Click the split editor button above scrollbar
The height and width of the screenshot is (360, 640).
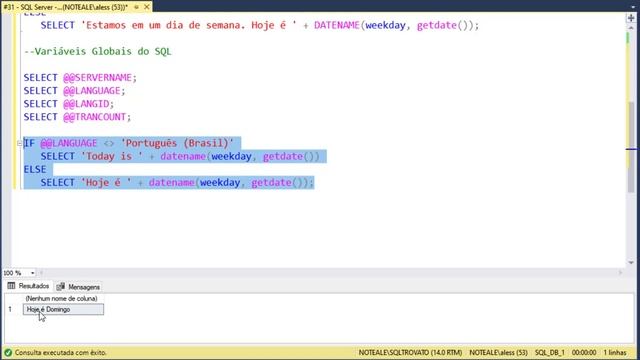[x=631, y=18]
